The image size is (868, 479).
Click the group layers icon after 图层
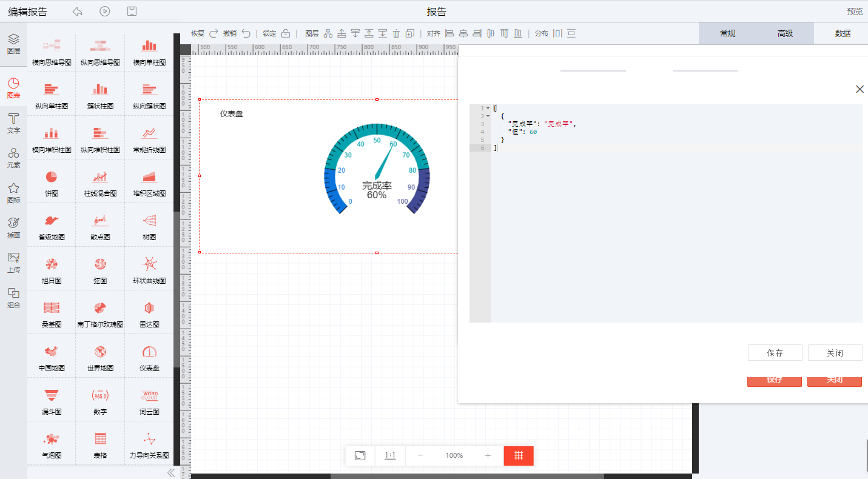pos(329,33)
